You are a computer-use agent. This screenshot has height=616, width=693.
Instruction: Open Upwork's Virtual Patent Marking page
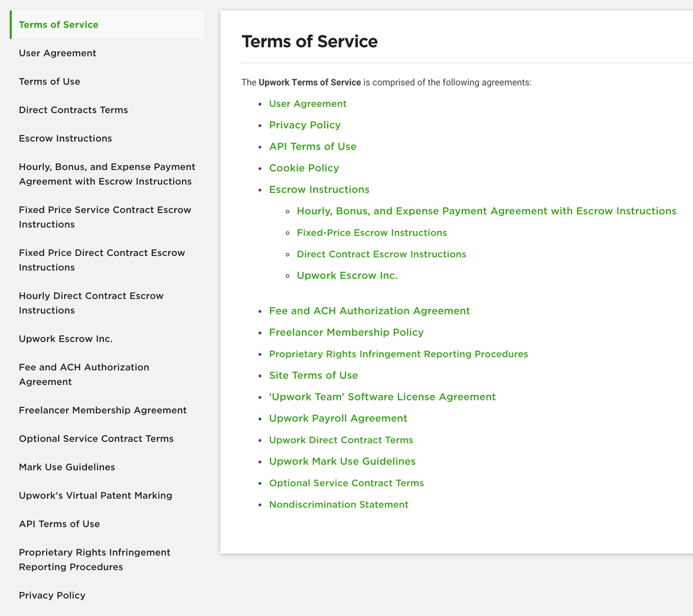click(x=96, y=495)
